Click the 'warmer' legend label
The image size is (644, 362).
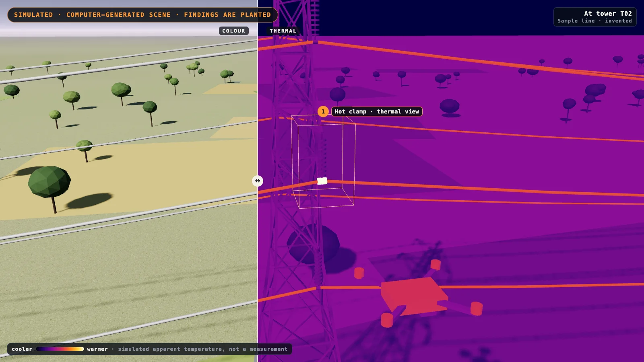pyautogui.click(x=97, y=349)
